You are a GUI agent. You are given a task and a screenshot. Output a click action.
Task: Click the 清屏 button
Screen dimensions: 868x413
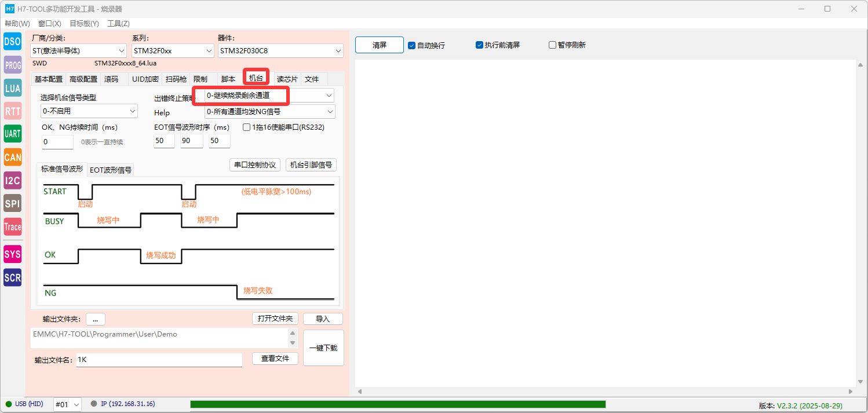[x=380, y=45]
